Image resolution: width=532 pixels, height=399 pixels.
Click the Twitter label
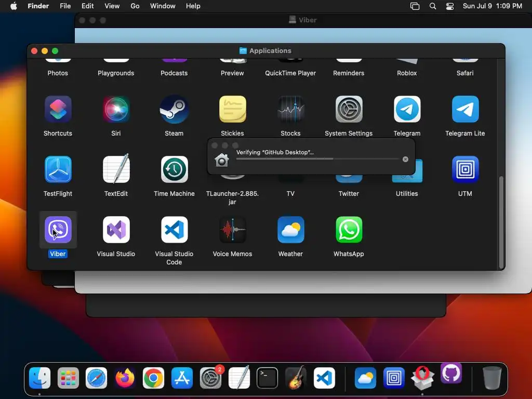click(x=349, y=193)
